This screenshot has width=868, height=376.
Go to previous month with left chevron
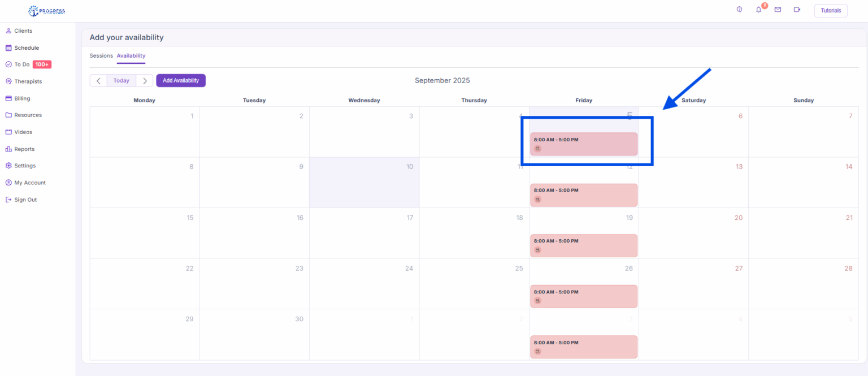(x=98, y=80)
